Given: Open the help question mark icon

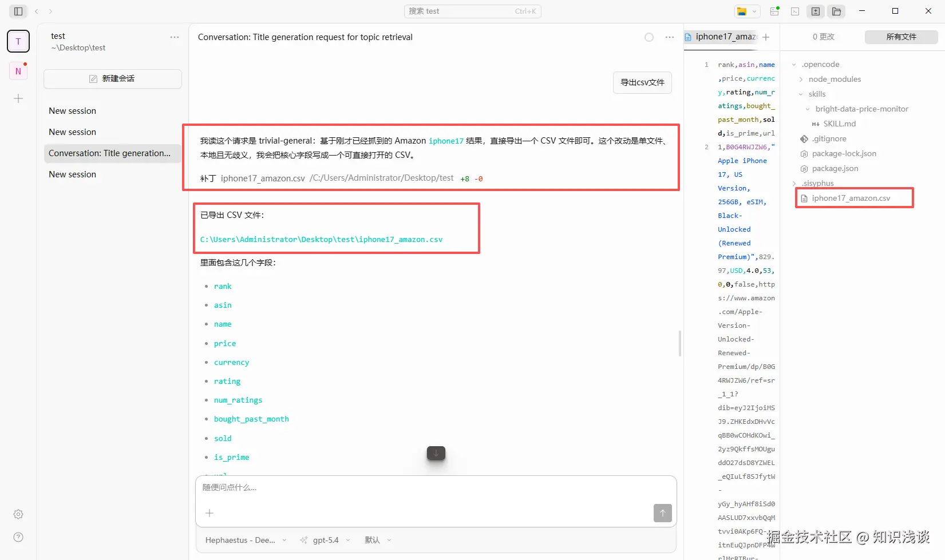Looking at the screenshot, I should [x=18, y=537].
